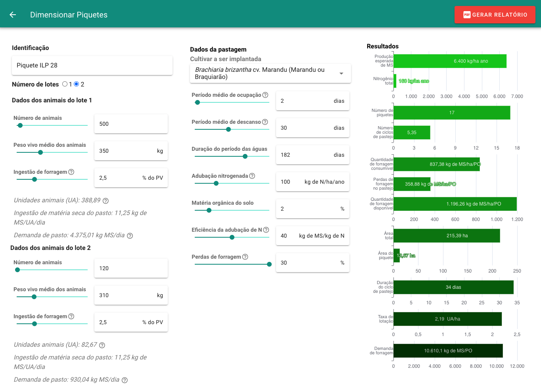Expand cultivar list with the arrow
Screen dimensions: 541x392
tap(341, 73)
